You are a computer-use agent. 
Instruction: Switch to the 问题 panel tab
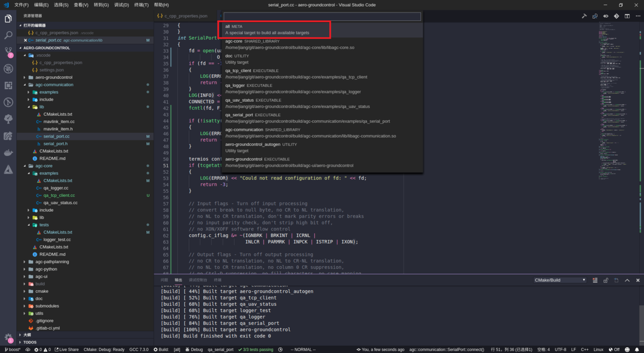(164, 280)
